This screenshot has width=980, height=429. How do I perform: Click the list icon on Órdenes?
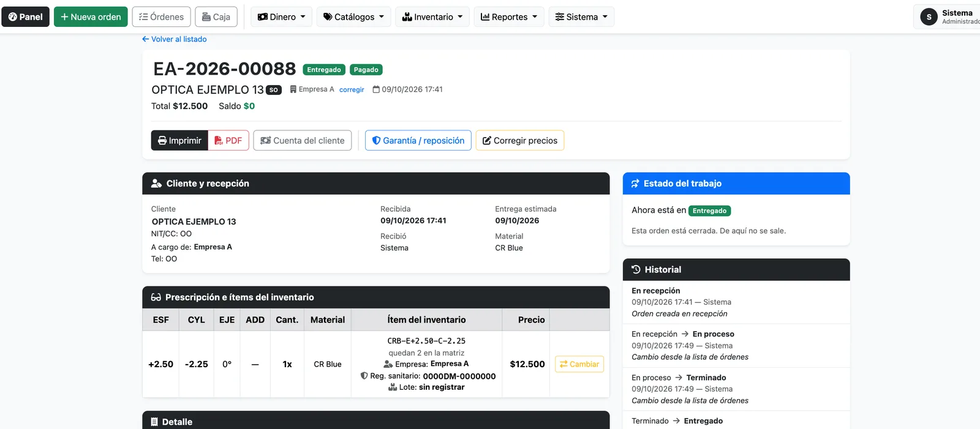(143, 17)
